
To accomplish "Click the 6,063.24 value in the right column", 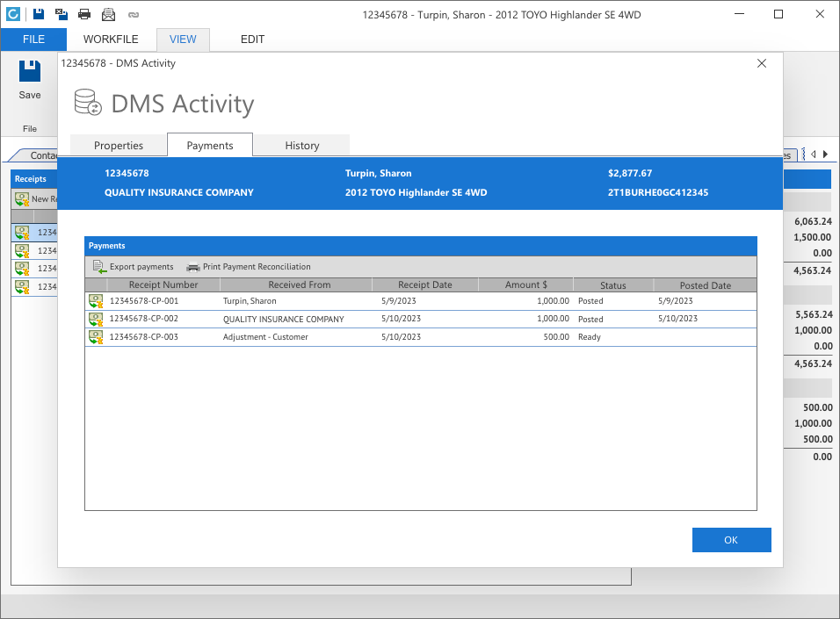I will 814,221.
